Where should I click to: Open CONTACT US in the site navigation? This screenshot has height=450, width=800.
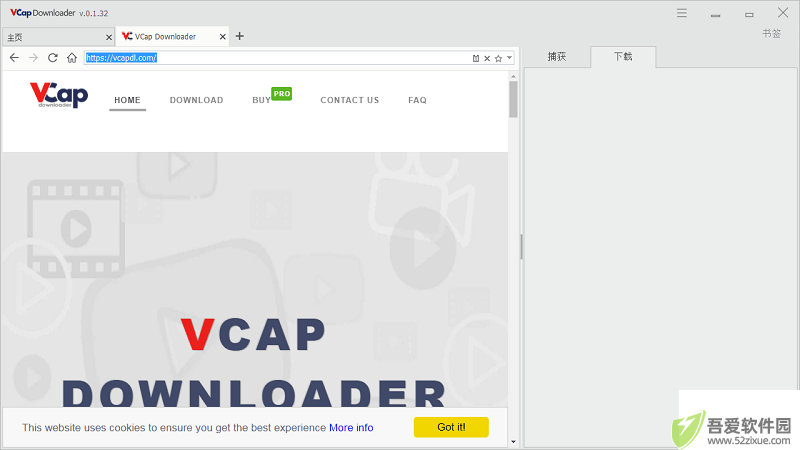[x=349, y=100]
